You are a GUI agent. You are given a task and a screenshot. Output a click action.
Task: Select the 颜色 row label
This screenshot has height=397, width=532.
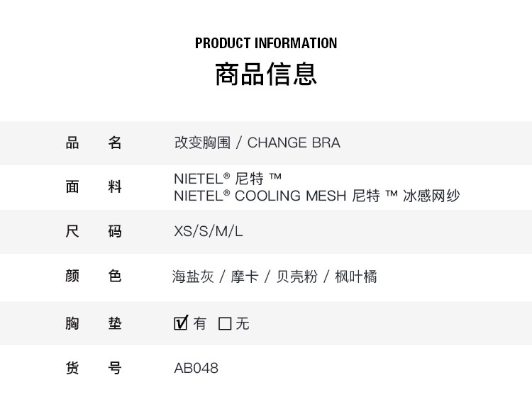click(94, 276)
